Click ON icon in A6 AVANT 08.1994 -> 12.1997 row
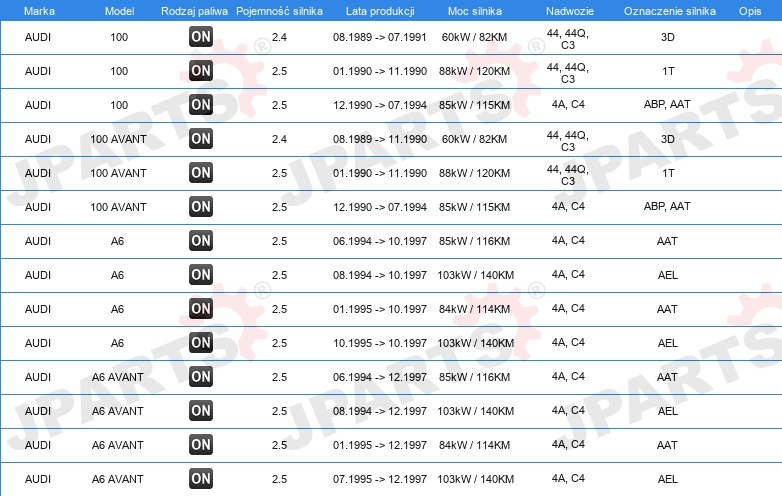Viewport: 782px width, 496px height. [x=201, y=411]
